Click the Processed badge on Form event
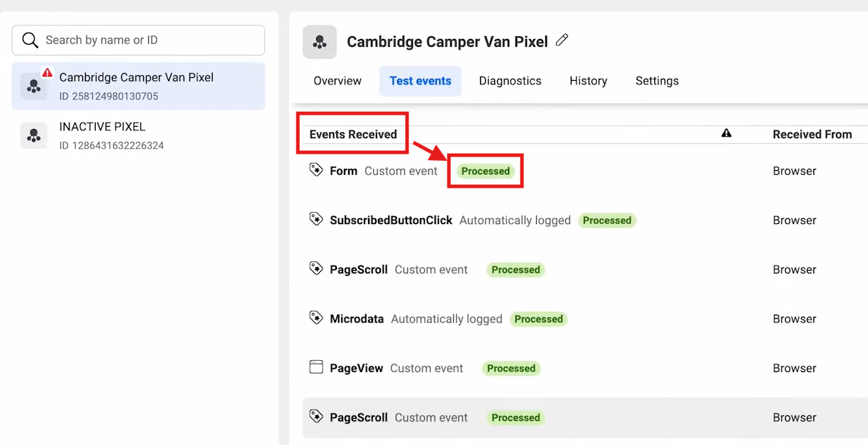Image resolution: width=868 pixels, height=445 pixels. 486,171
